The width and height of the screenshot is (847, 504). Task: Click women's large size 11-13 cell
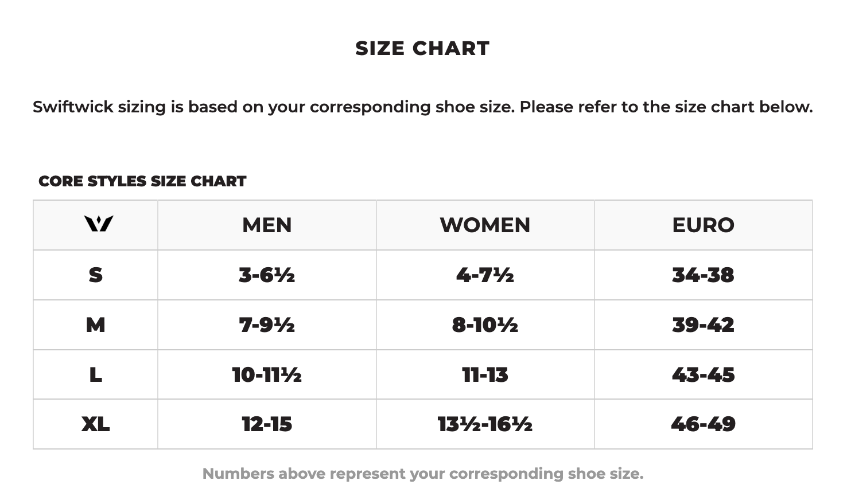point(485,375)
